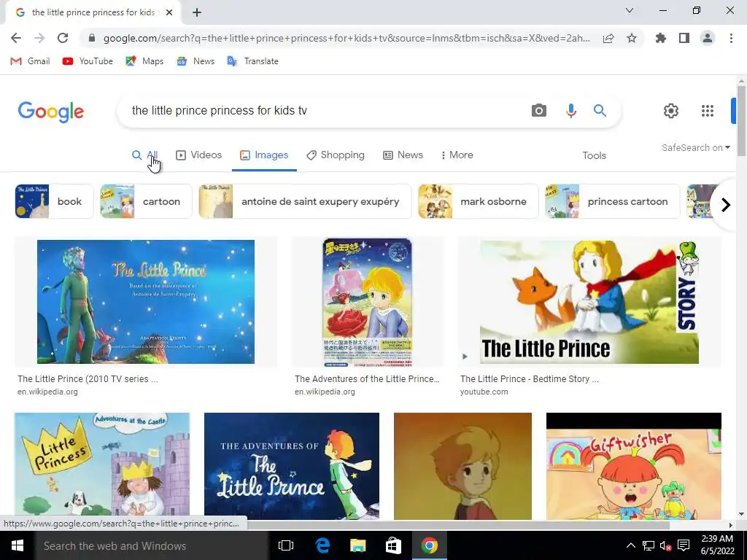Screen dimensions: 747x560
Task: Reload the current page
Action: point(63,38)
